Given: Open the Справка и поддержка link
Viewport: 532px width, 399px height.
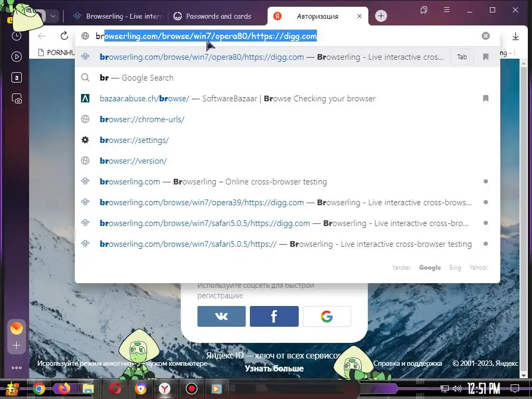Looking at the screenshot, I should point(407,363).
